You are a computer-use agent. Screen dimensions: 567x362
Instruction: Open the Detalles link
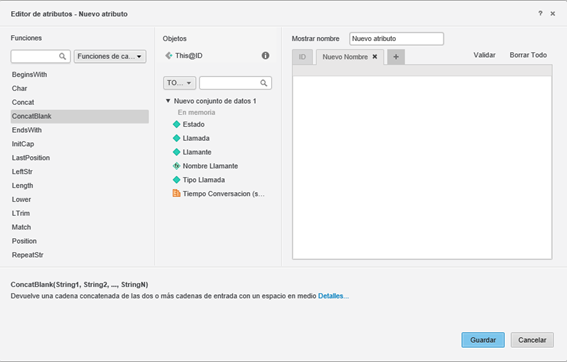point(333,296)
